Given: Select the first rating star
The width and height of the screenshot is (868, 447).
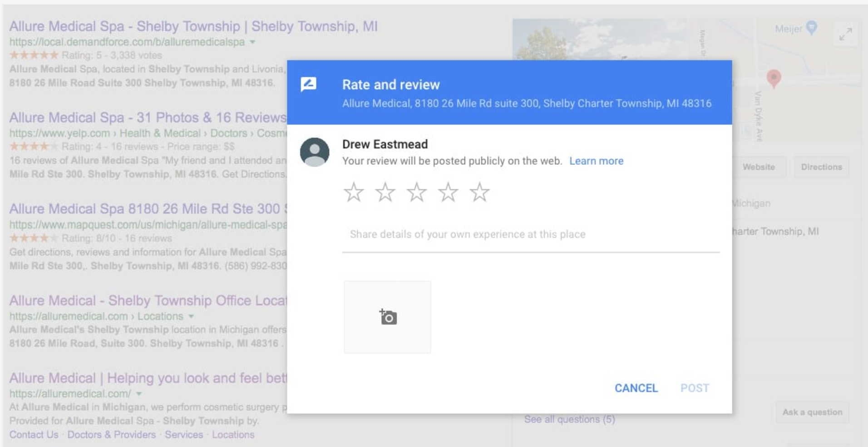Looking at the screenshot, I should [x=355, y=192].
